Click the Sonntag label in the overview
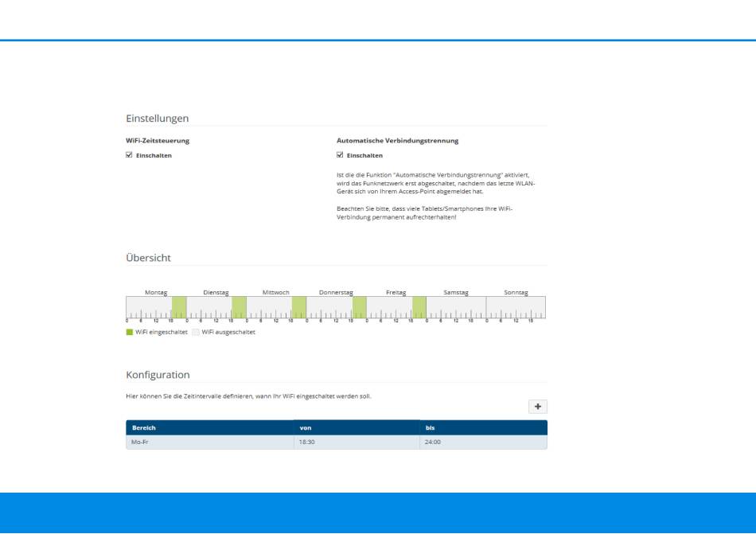The height and width of the screenshot is (534, 756). pos(516,293)
